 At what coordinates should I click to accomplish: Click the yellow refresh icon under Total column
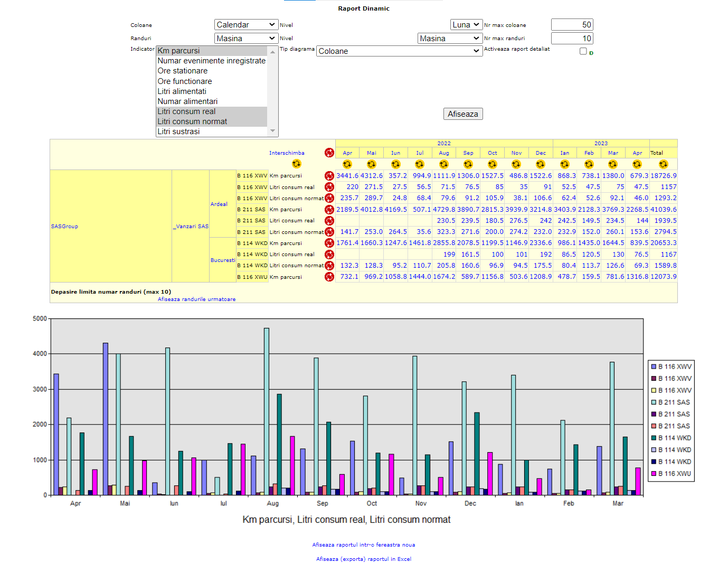tap(663, 164)
